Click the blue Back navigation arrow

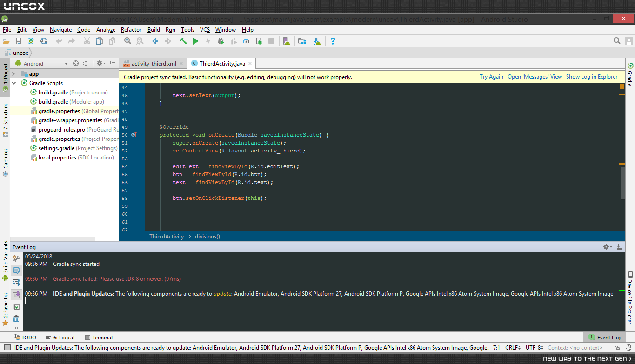pos(155,41)
